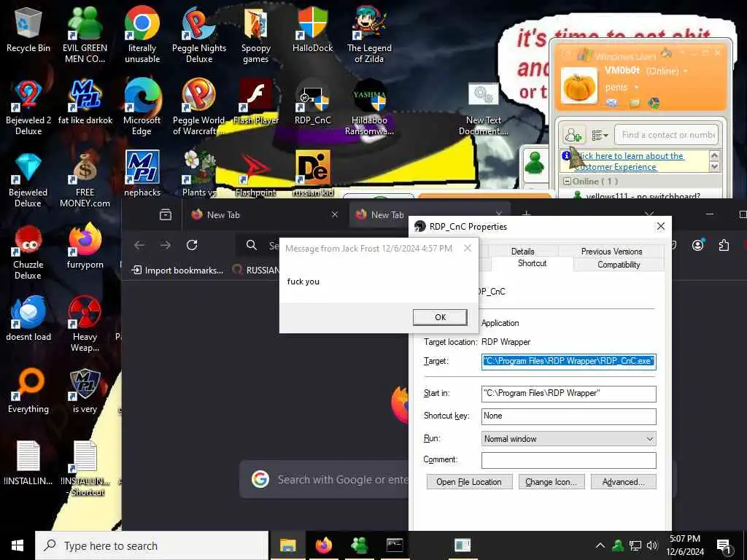The image size is (747, 560).
Task: Open the EVIL GREEN MEN CO shortcut
Action: (85, 35)
